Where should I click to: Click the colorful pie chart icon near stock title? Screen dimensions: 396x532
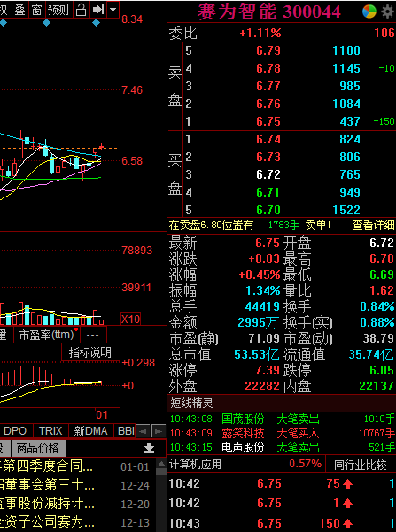coord(369,12)
